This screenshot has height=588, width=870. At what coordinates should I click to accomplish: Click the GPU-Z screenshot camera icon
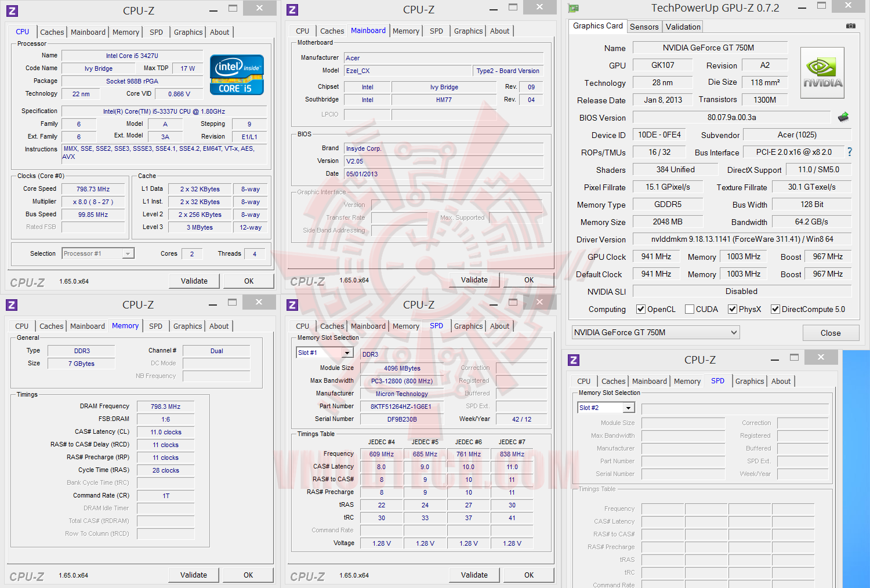coord(850,26)
